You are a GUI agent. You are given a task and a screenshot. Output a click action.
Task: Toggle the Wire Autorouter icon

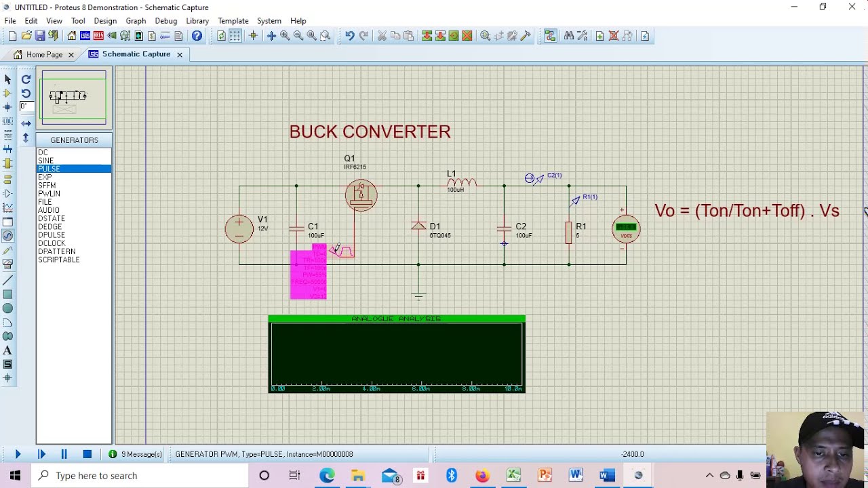point(550,36)
